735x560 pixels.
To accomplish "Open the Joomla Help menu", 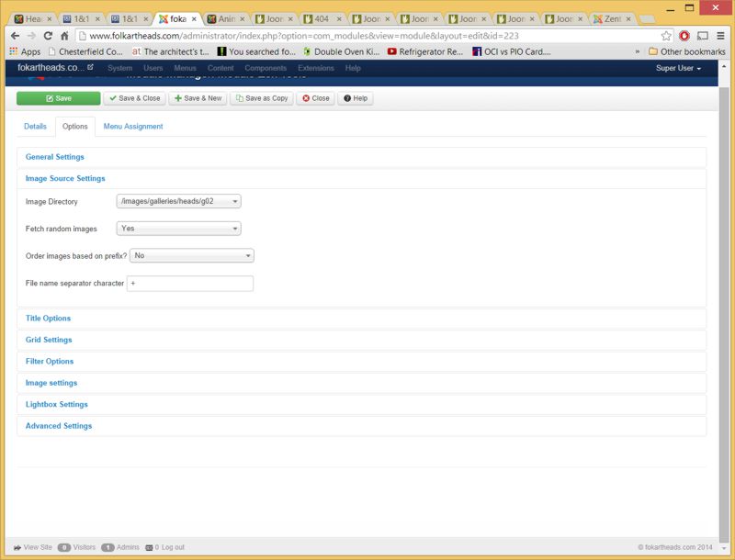I will (x=353, y=68).
